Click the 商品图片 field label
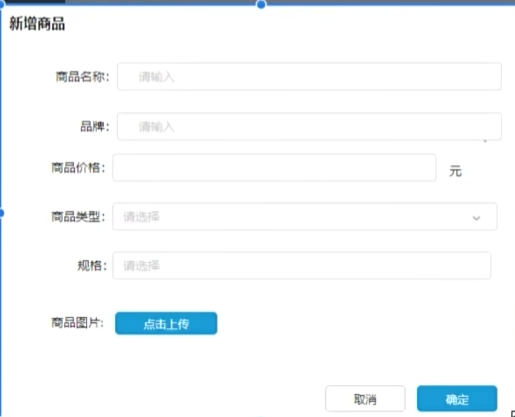The image size is (515, 417). pyautogui.click(x=77, y=323)
